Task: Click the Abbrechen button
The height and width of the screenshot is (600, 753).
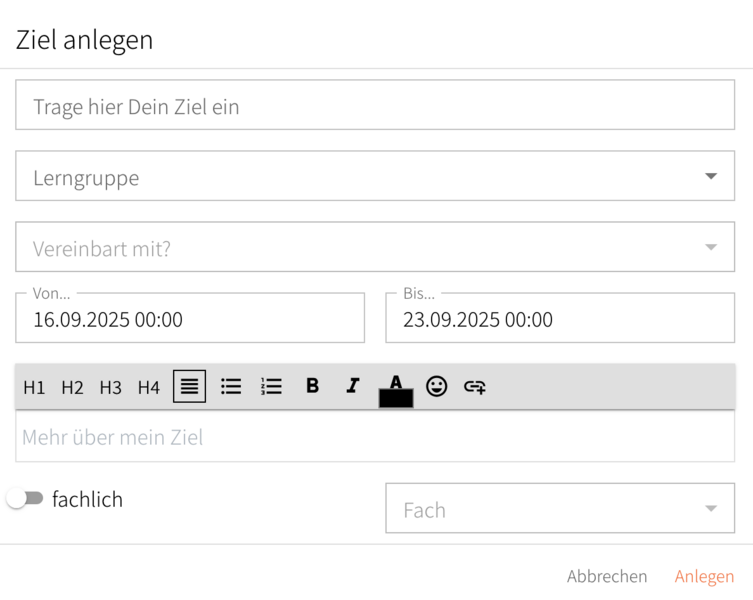Action: [606, 577]
